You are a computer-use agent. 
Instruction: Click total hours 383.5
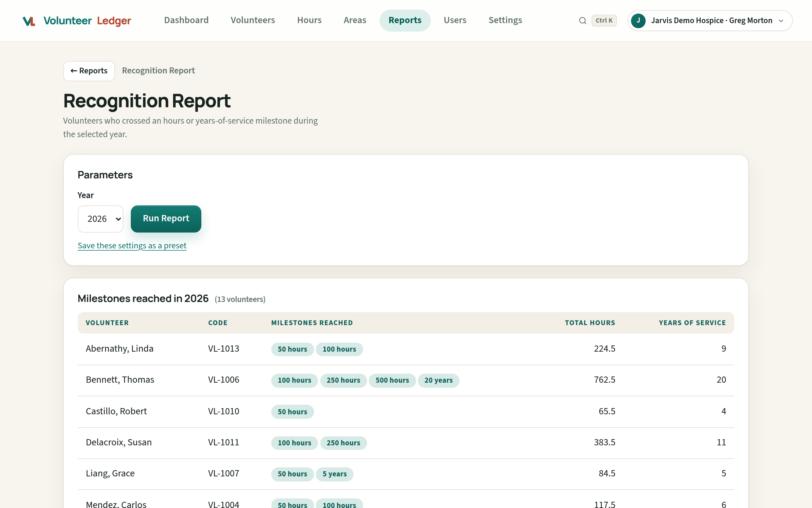coord(604,443)
